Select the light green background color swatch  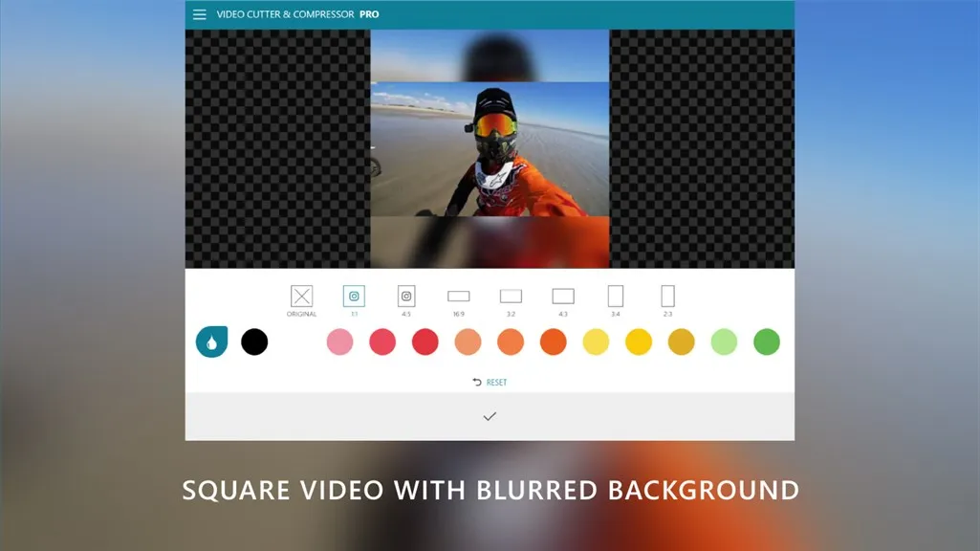pos(722,342)
